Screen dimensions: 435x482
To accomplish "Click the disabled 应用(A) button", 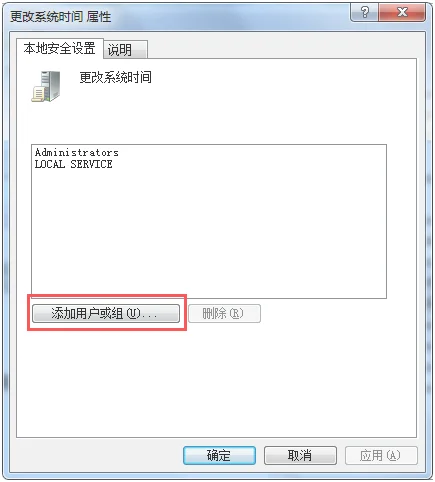I will (x=381, y=455).
